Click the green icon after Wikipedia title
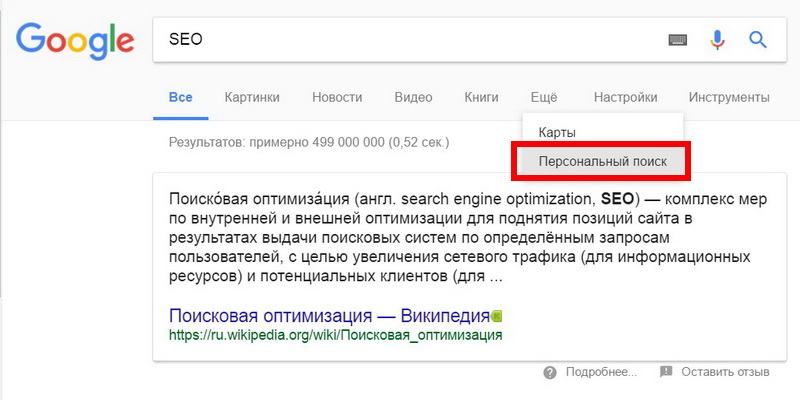The height and width of the screenshot is (400, 800). [x=497, y=316]
